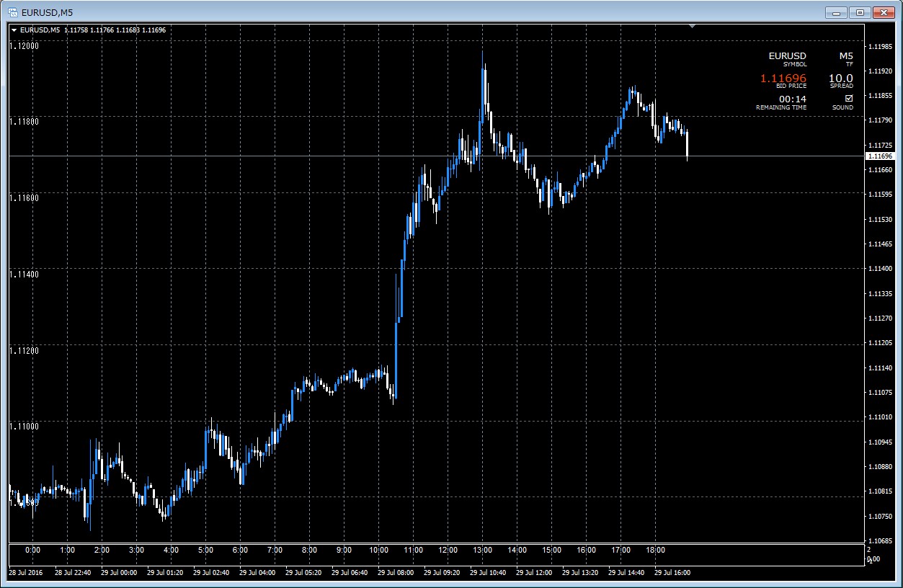Click the OHLC values next to EURUSD,M5
The image size is (903, 588).
(x=115, y=30)
